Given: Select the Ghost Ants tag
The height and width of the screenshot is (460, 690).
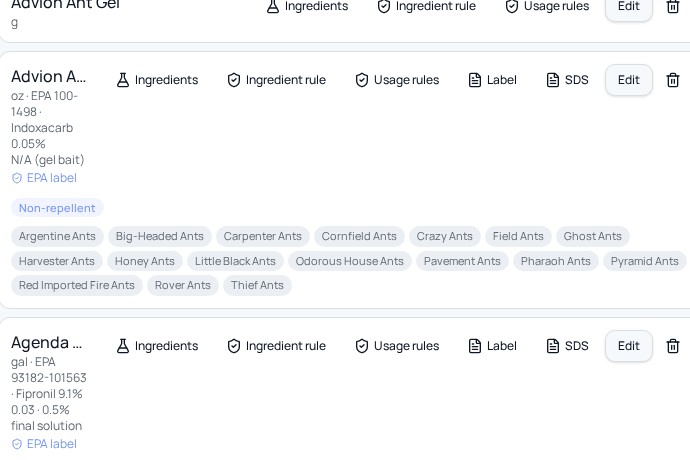Looking at the screenshot, I should tap(593, 236).
